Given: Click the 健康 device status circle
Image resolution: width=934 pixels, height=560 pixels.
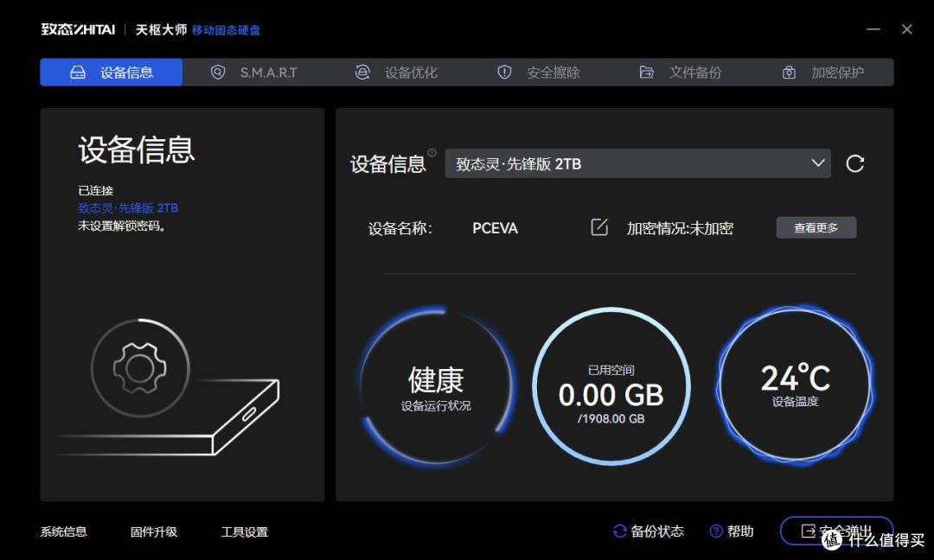Looking at the screenshot, I should pyautogui.click(x=437, y=385).
